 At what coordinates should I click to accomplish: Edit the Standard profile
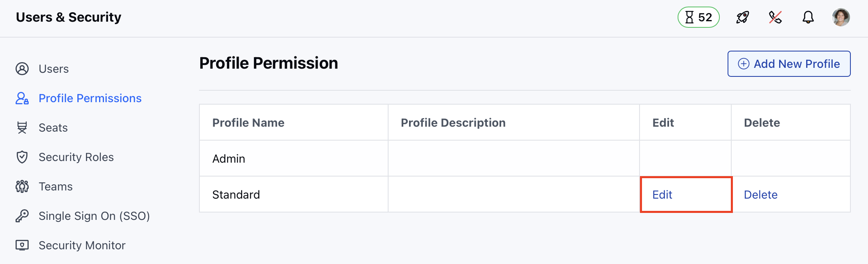[x=662, y=195]
